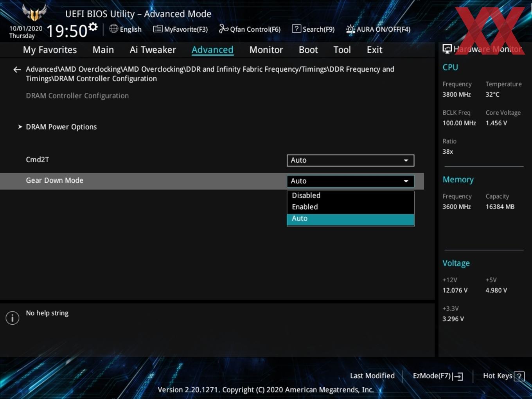Click the +3.3V value 3.296 V
This screenshot has height=399, width=532.
tap(453, 319)
